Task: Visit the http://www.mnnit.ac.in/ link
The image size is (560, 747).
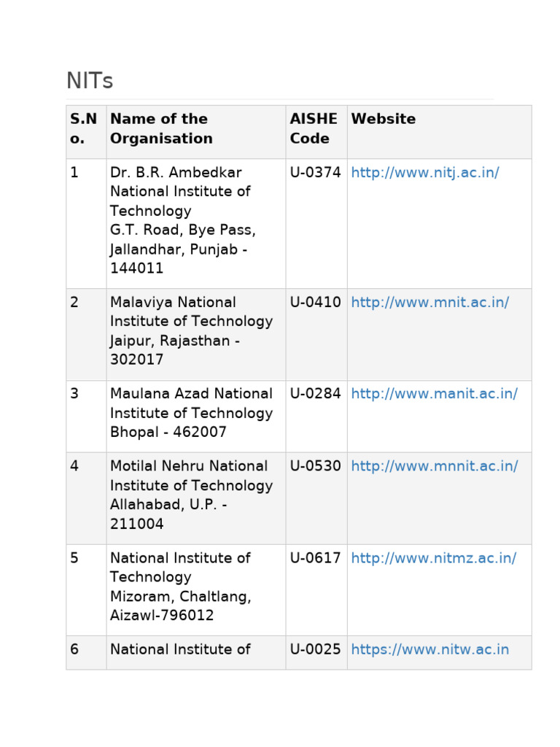Action: 435,466
